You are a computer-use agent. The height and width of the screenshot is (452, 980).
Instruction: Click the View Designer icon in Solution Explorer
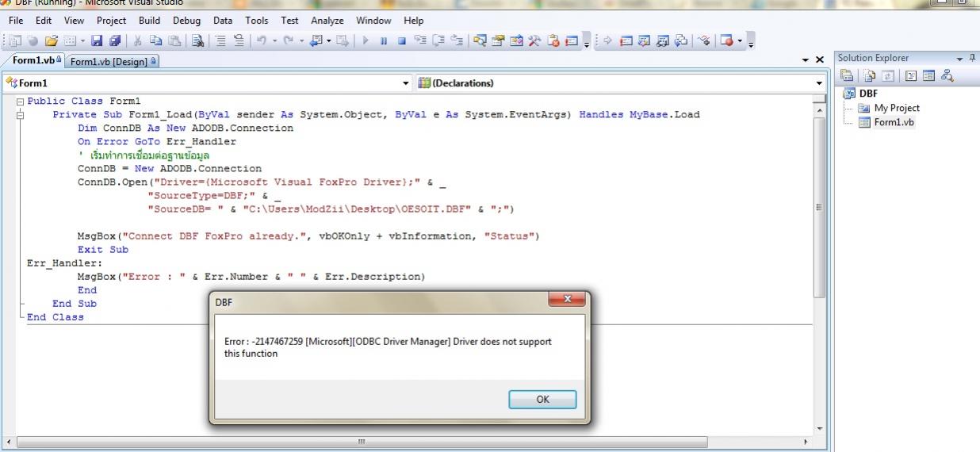pyautogui.click(x=928, y=76)
